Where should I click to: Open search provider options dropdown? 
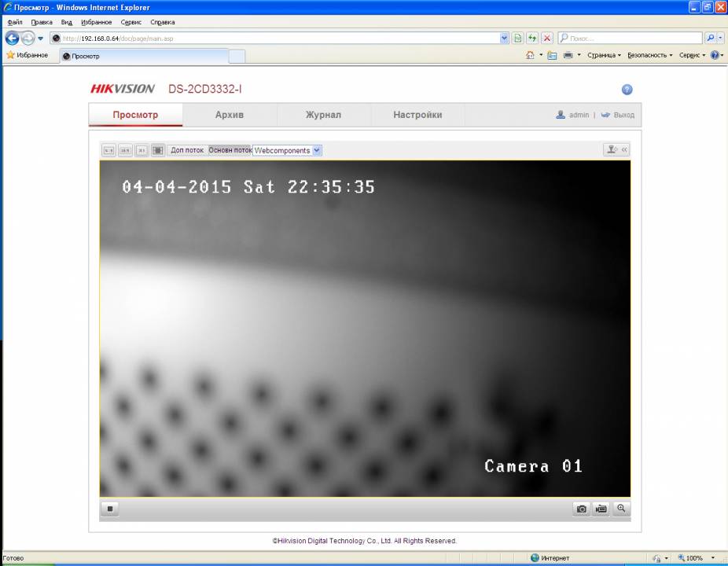[x=720, y=38]
